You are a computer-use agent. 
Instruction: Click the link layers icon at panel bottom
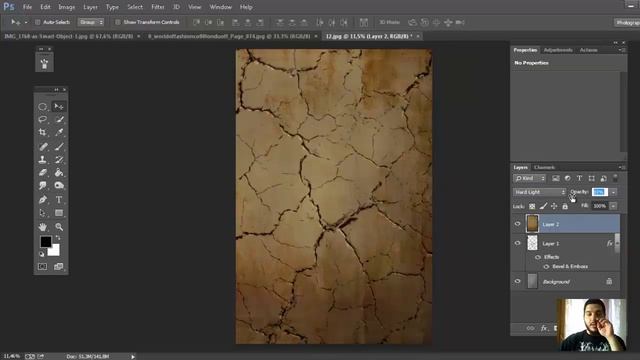click(x=530, y=328)
